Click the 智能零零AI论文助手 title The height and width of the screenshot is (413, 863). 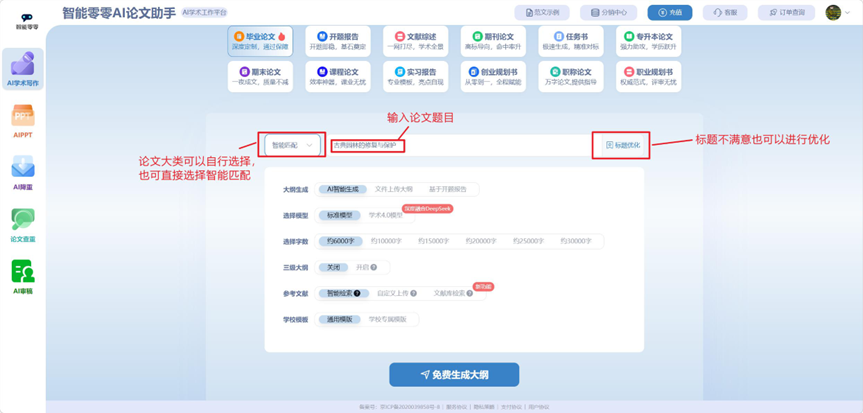[119, 12]
